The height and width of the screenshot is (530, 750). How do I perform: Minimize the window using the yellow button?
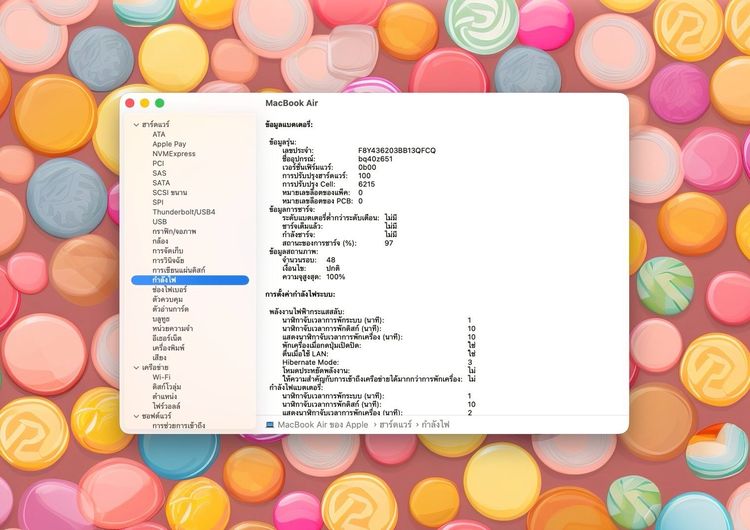pyautogui.click(x=145, y=103)
